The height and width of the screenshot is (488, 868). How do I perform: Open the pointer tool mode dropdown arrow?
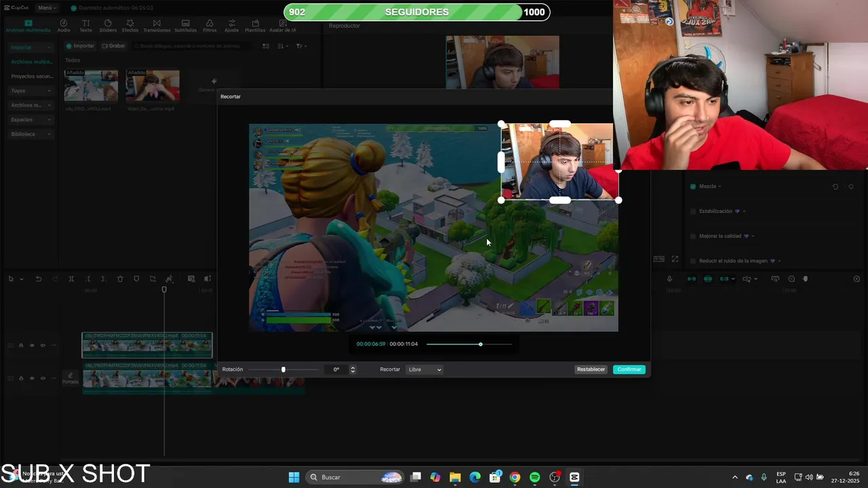click(x=21, y=279)
